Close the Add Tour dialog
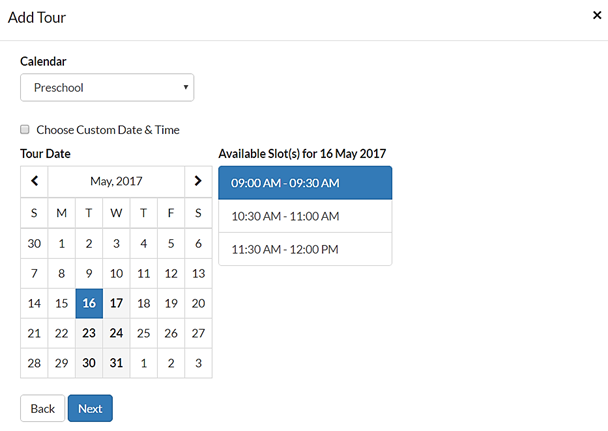 (597, 15)
